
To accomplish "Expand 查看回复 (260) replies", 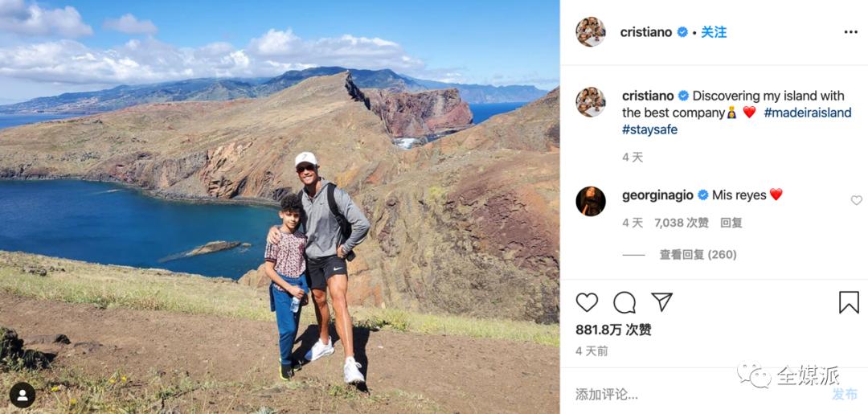I will pyautogui.click(x=698, y=255).
